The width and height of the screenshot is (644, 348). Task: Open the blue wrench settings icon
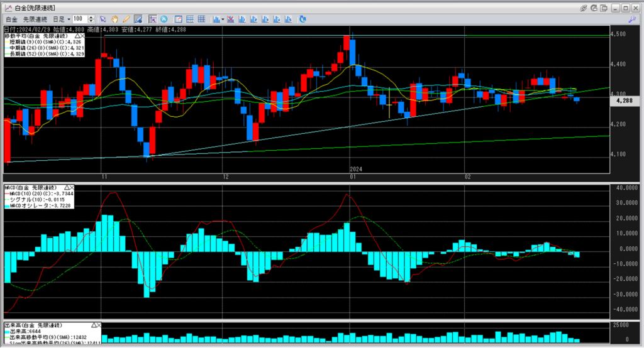coord(633,19)
